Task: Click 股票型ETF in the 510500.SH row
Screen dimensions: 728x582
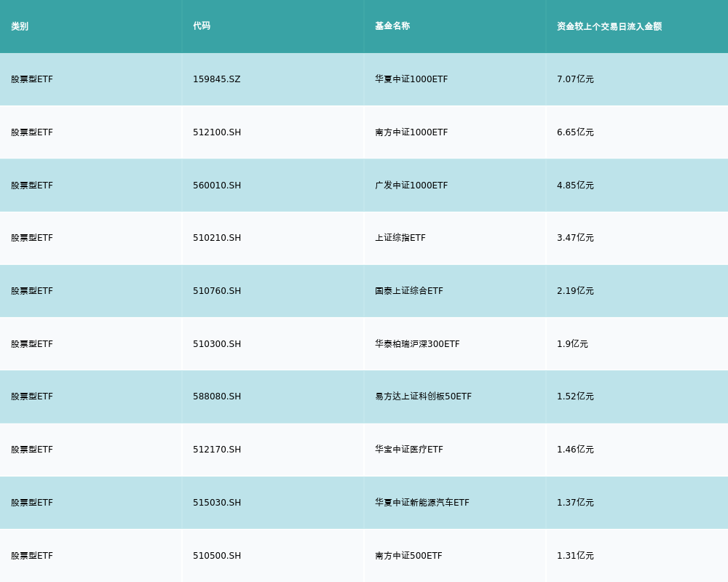Action: point(32,556)
